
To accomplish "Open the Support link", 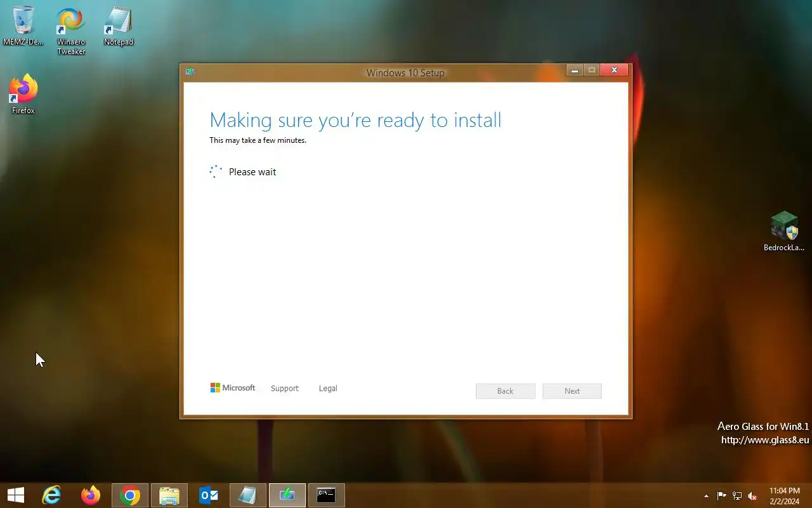I will coord(284,388).
